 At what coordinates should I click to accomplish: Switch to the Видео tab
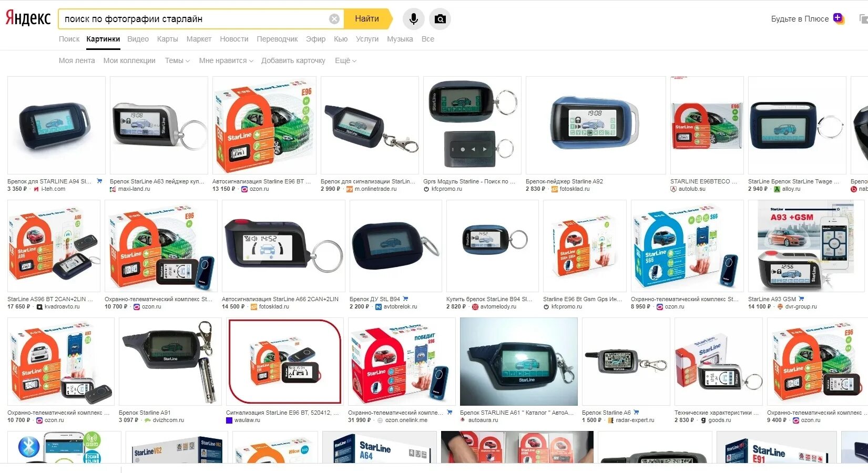pos(138,39)
